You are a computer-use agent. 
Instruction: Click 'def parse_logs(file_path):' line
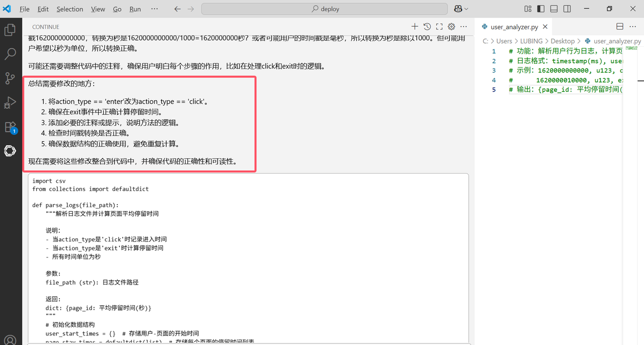(x=75, y=205)
